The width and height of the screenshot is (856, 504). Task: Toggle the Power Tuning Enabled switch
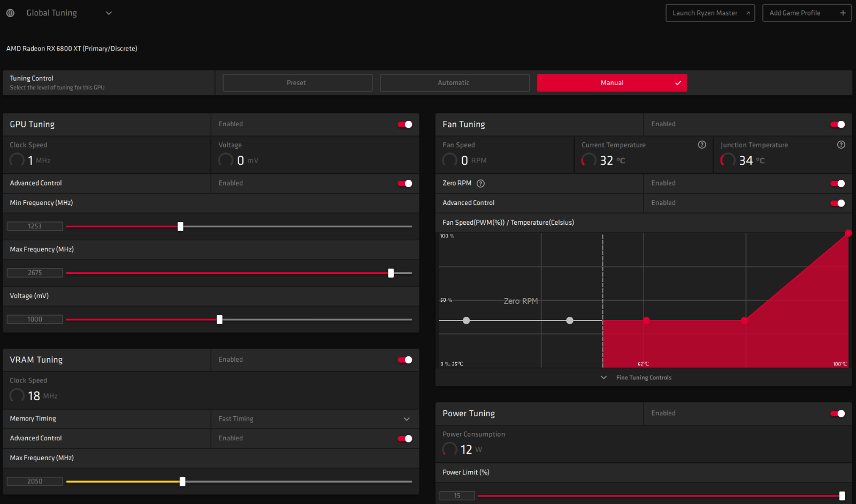838,414
